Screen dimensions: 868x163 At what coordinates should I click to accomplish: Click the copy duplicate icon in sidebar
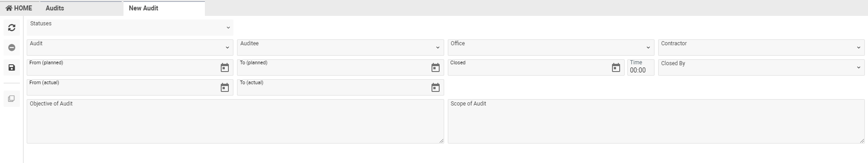12,99
